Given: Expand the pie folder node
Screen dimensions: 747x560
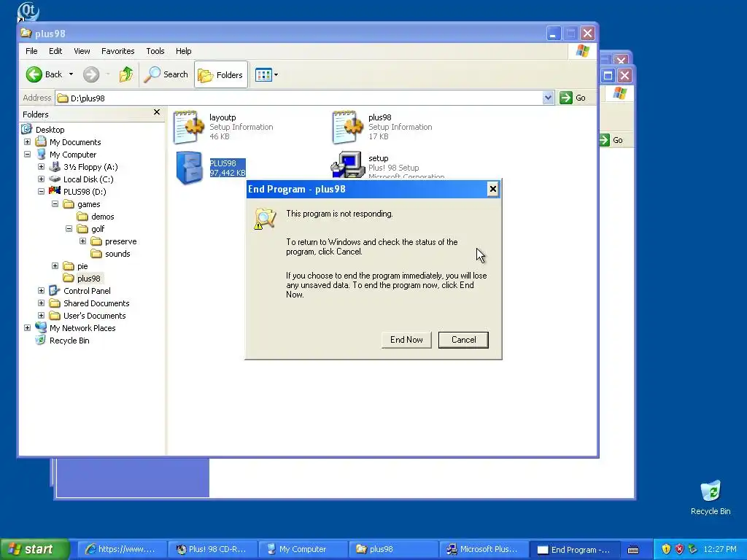Looking at the screenshot, I should coord(55,265).
